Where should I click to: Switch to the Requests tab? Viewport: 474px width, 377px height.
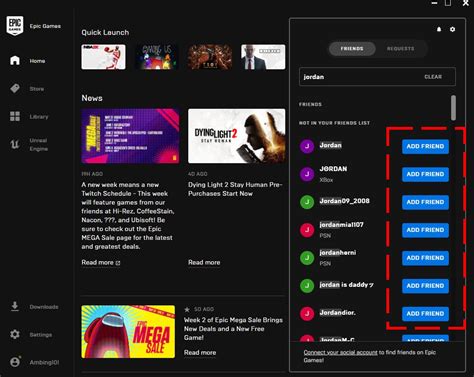[x=400, y=49]
